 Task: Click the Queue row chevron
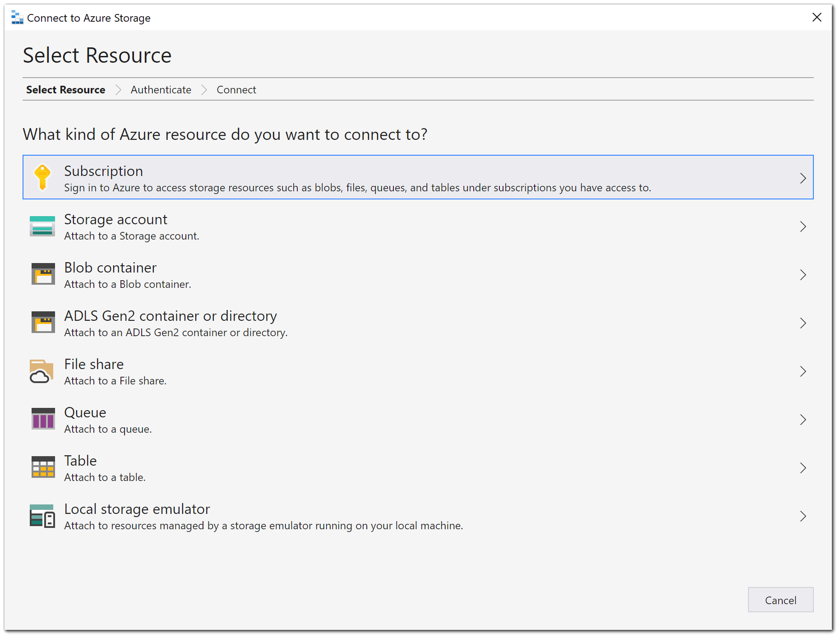(x=803, y=420)
